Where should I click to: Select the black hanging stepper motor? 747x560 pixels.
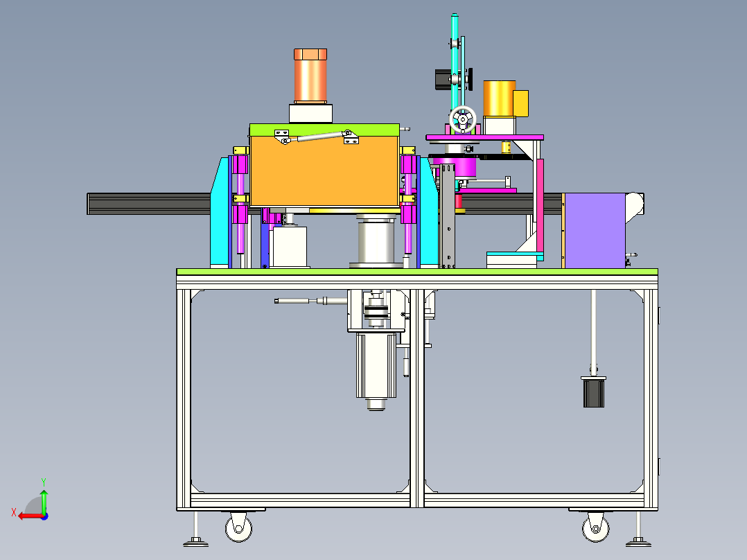click(x=594, y=392)
